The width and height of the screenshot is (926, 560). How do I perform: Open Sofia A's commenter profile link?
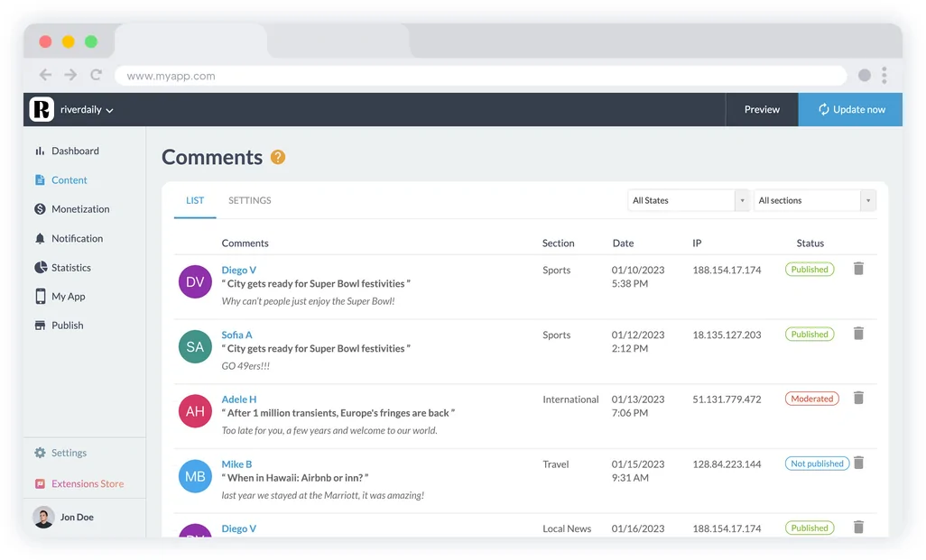(236, 335)
